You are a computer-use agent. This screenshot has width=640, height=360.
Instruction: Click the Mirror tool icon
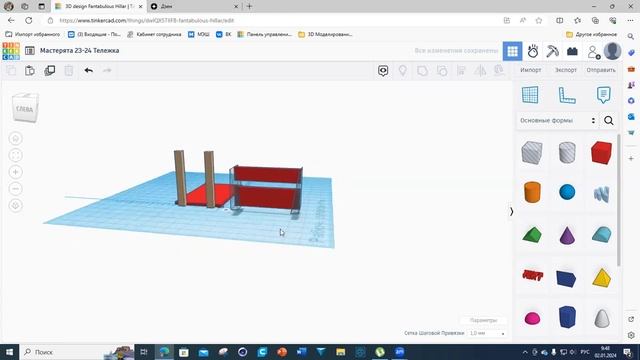[480, 71]
